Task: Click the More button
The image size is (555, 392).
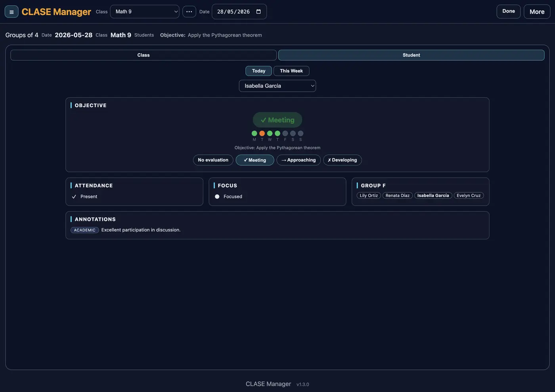Action: click(537, 11)
